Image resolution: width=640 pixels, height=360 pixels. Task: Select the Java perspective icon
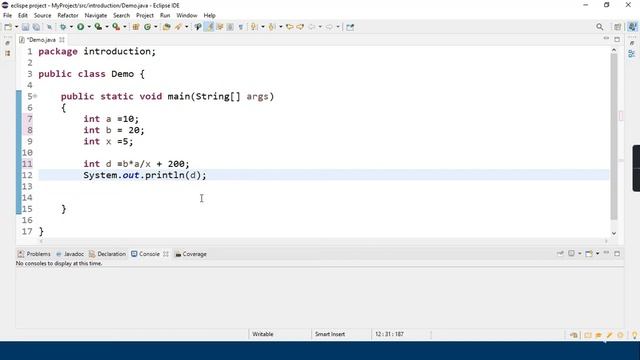point(632,27)
